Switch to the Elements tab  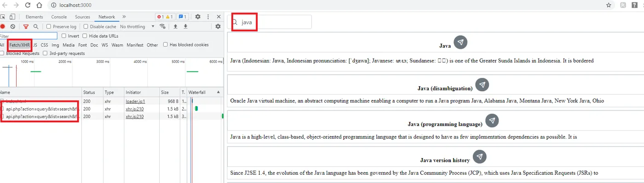click(x=34, y=17)
